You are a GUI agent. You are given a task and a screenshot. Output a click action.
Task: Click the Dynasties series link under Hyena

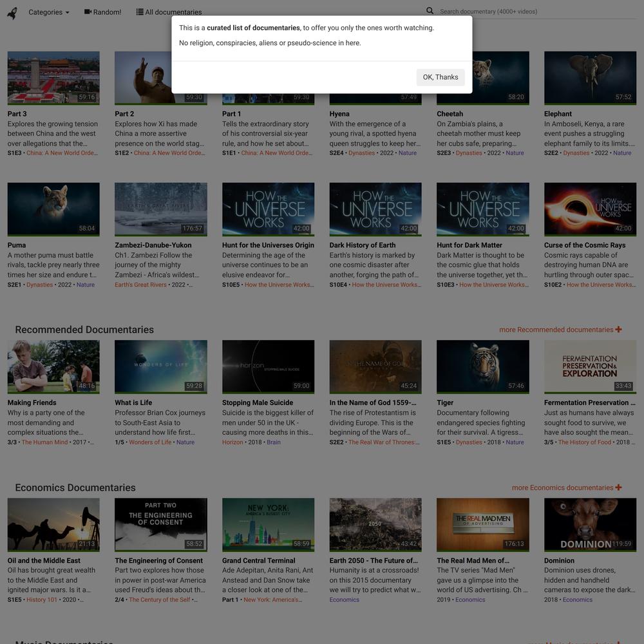361,153
